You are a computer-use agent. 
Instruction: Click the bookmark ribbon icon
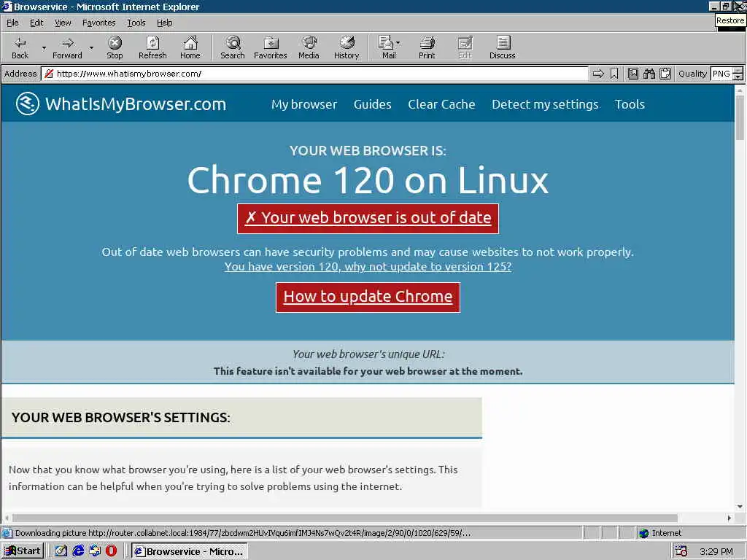click(614, 74)
